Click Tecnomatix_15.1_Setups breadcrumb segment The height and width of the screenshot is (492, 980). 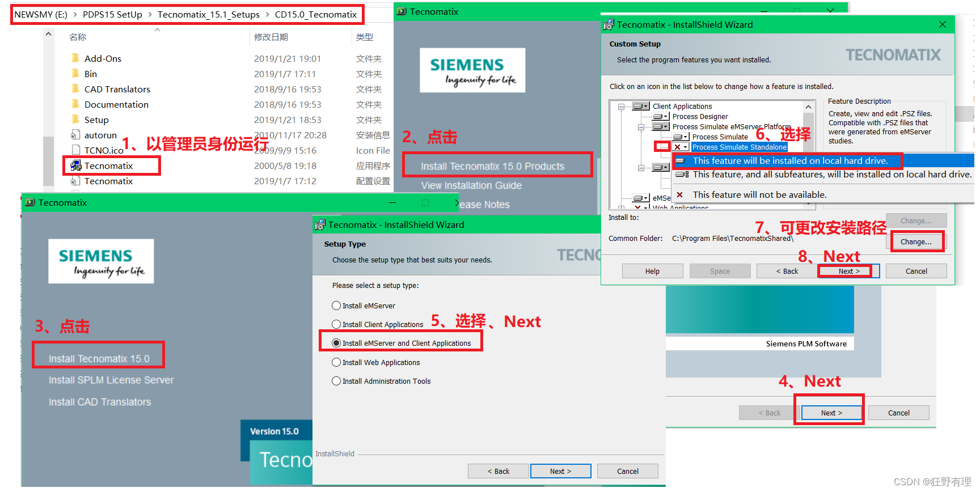click(209, 15)
